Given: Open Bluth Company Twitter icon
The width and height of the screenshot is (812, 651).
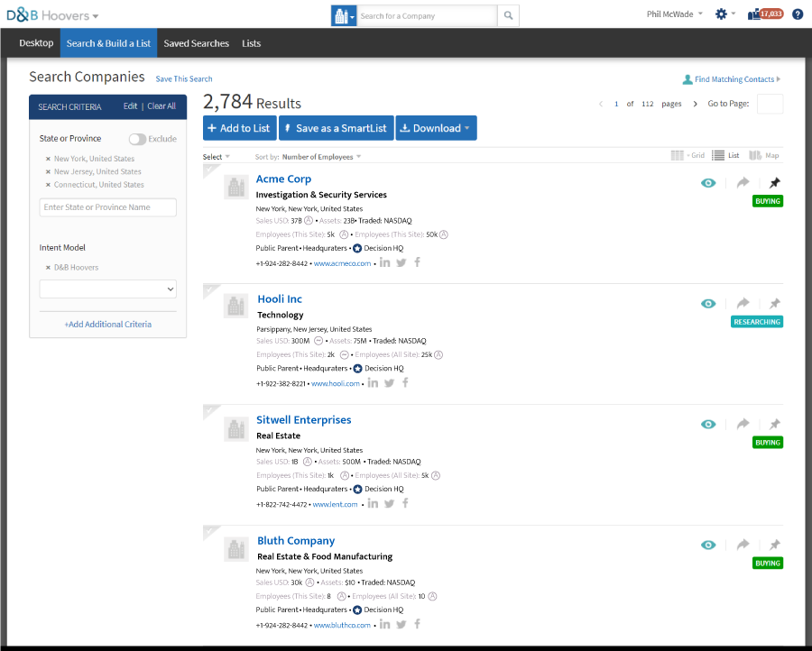Looking at the screenshot, I should (401, 625).
